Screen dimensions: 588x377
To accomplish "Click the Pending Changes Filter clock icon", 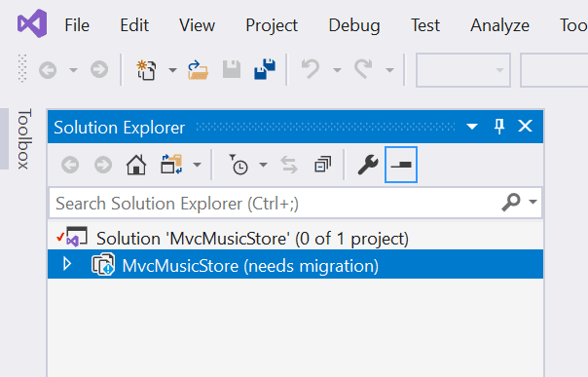I will 239,165.
